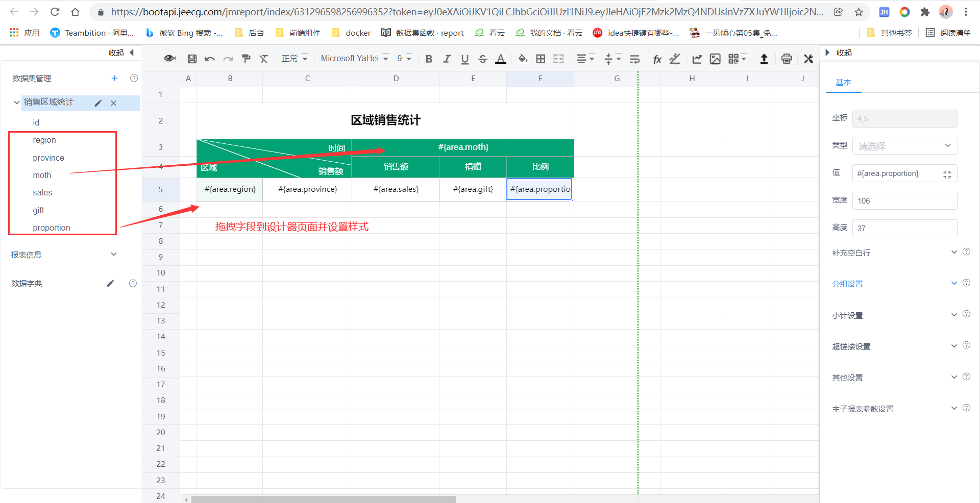This screenshot has width=980, height=503.
Task: Open the Microsoft YaHei font dropdown
Action: point(354,59)
